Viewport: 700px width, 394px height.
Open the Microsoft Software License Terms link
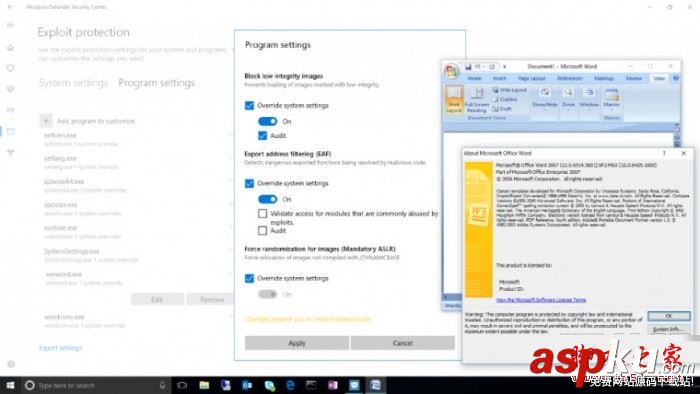click(x=541, y=300)
